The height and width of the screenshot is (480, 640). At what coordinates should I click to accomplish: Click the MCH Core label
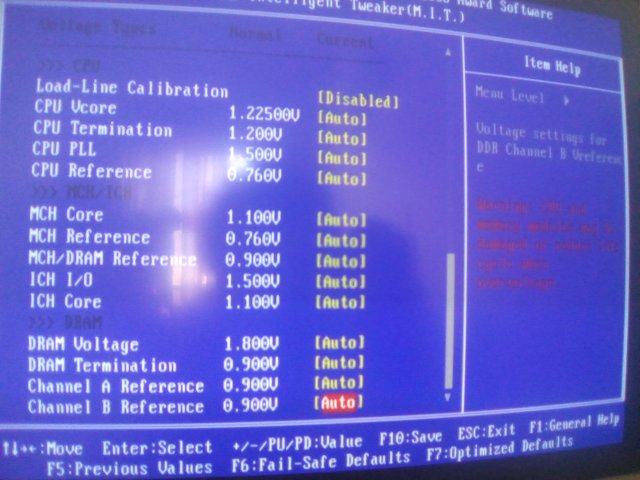66,214
